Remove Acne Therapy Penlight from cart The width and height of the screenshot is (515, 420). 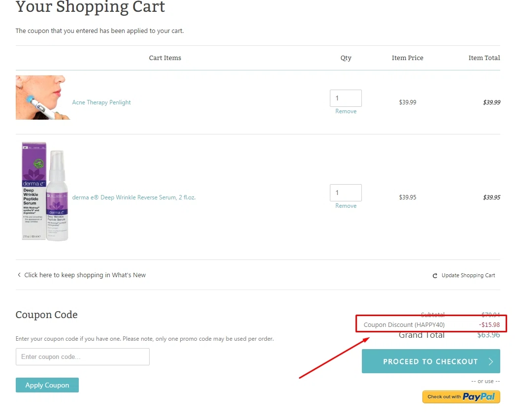click(x=346, y=111)
